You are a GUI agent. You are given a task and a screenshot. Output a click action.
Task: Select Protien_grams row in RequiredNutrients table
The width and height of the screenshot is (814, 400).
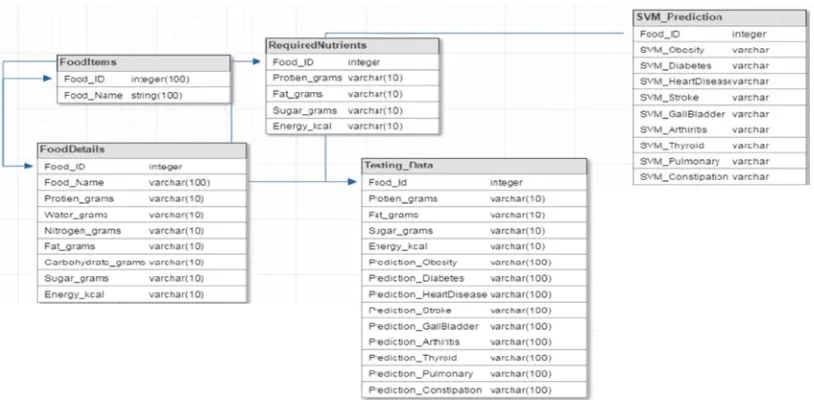pyautogui.click(x=352, y=78)
